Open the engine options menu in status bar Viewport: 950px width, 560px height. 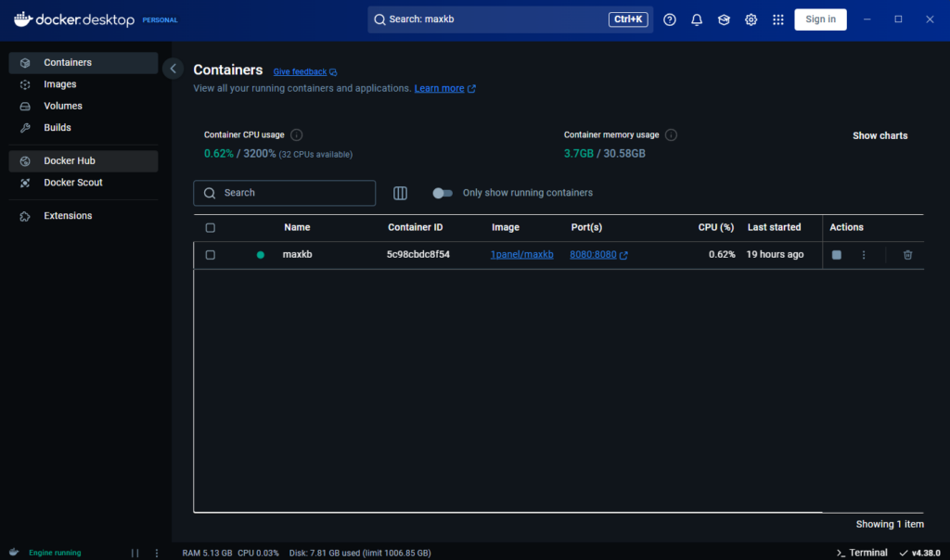pos(156,553)
